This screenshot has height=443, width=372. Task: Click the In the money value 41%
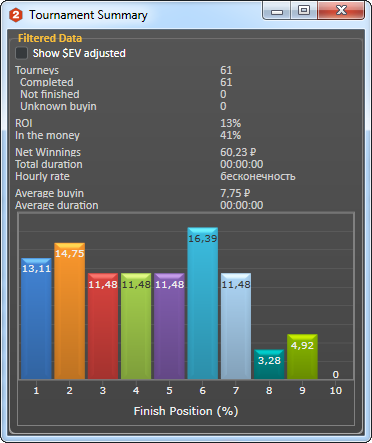(231, 135)
